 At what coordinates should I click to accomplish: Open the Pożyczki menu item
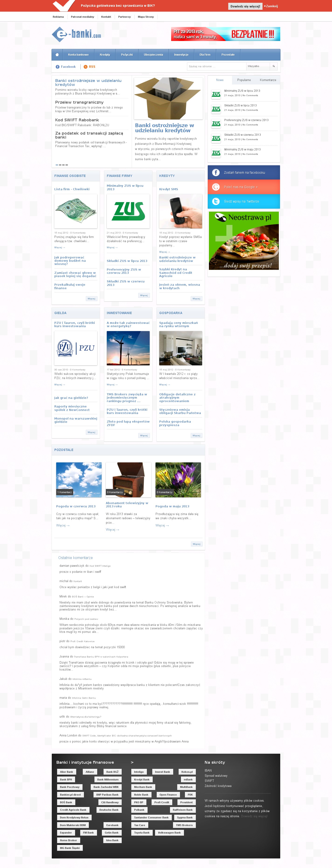coord(127,54)
